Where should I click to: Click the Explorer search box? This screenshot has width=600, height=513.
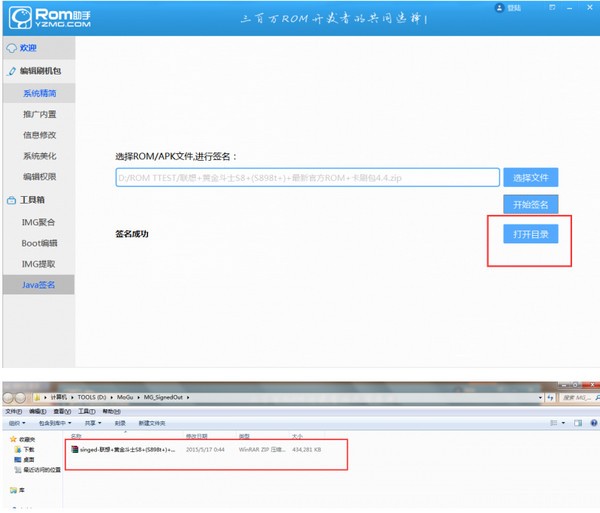[x=578, y=398]
